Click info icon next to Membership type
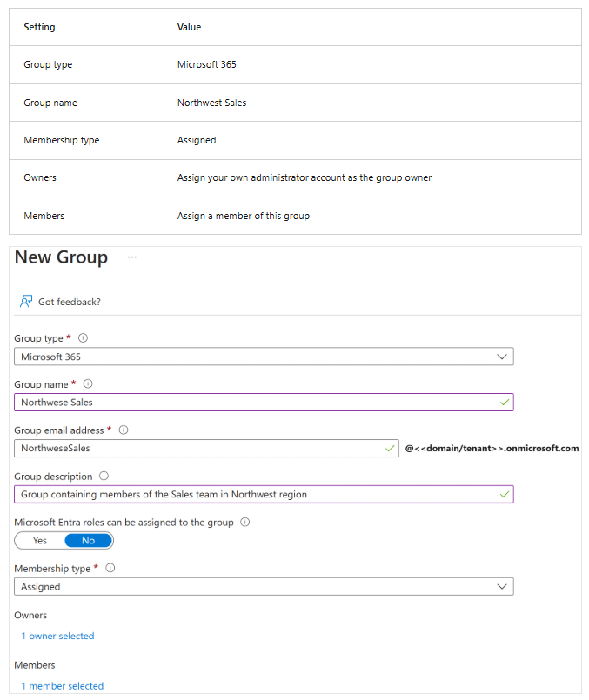589x700 pixels. [x=110, y=568]
